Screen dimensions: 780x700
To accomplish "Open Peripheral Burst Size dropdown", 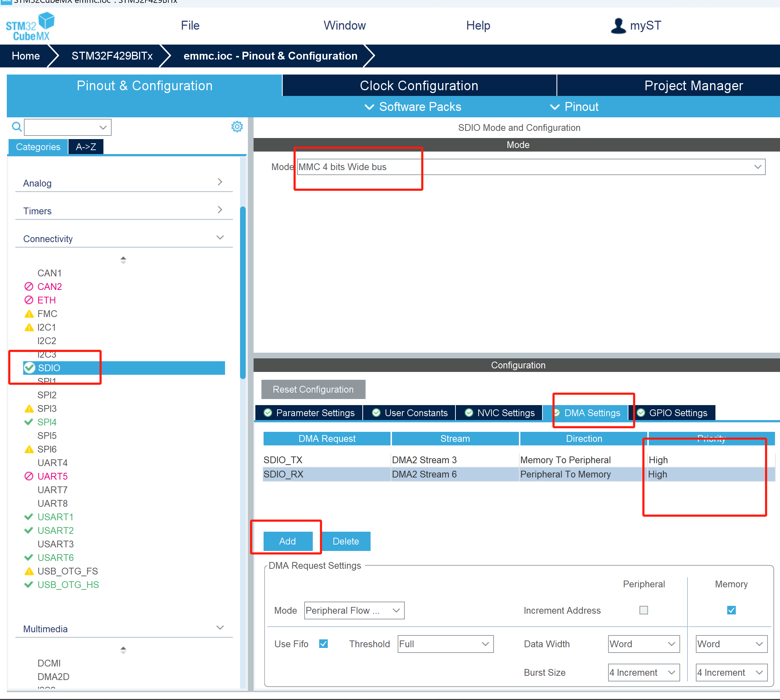I will pyautogui.click(x=643, y=672).
